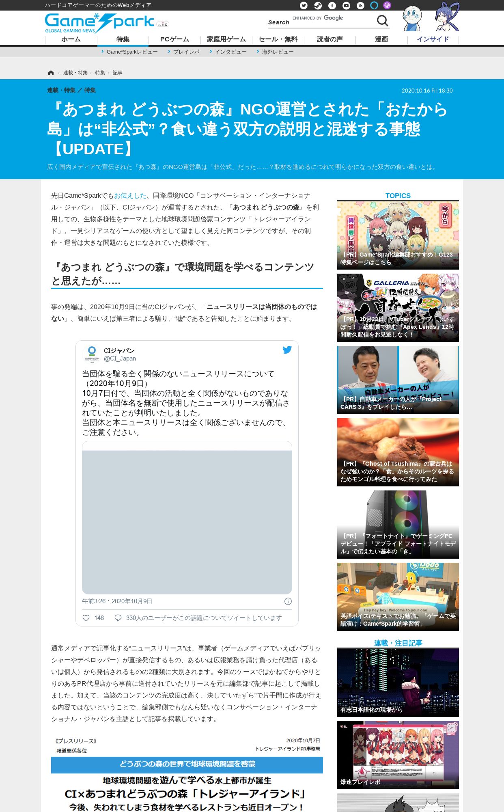This screenshot has height=812, width=504.
Task: Click the Twitter bird in the embedded tweet
Action: coord(287,350)
